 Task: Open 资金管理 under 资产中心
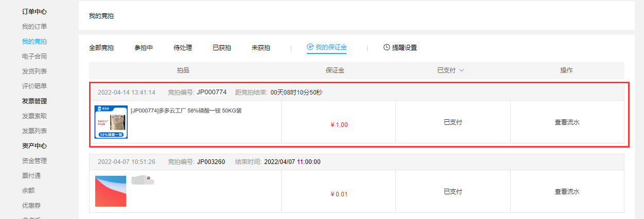pos(34,160)
